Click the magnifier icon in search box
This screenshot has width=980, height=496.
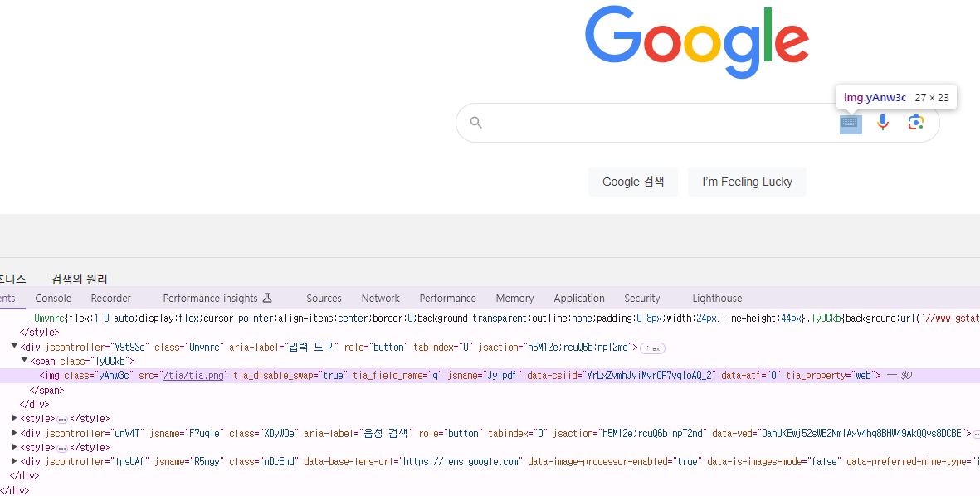[476, 123]
